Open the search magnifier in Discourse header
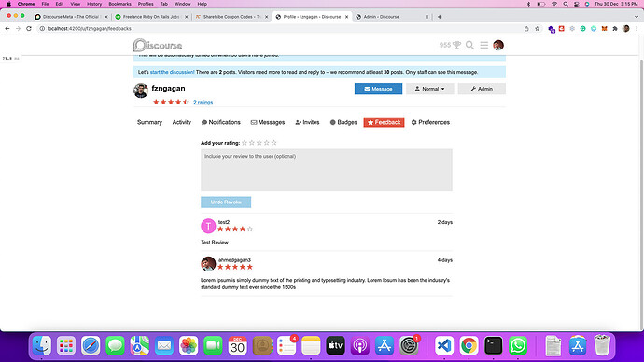The image size is (644, 362). tap(469, 45)
